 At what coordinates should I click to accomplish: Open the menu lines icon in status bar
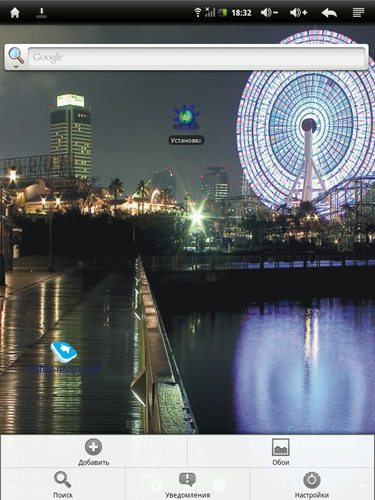coord(359,13)
